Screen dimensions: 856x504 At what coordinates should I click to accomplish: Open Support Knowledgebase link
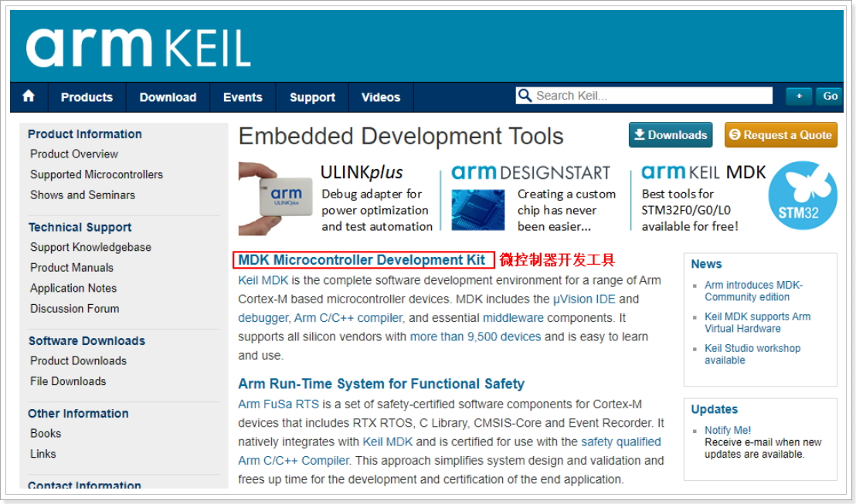click(90, 247)
